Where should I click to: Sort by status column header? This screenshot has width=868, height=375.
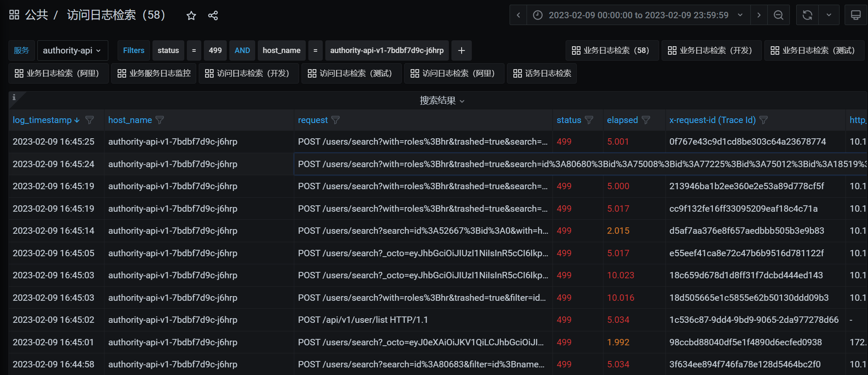point(569,120)
